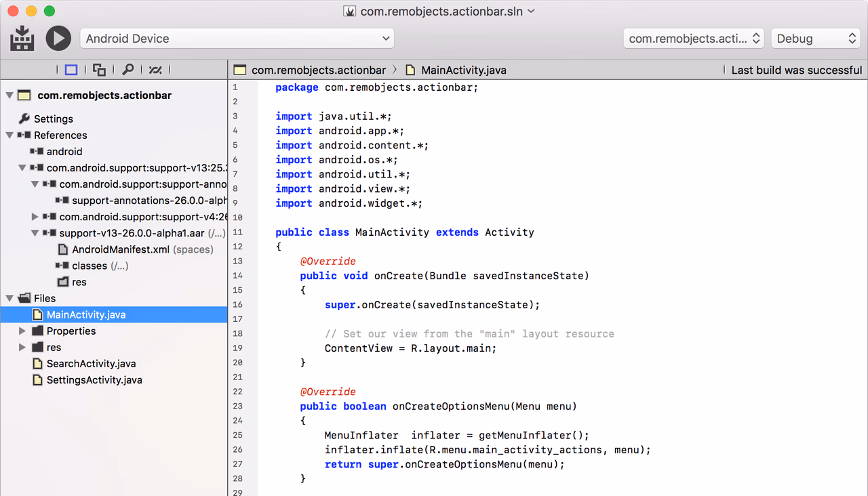Select the AndroidManifest.xml file icon
Viewport: 868px width, 496px height.
point(62,249)
